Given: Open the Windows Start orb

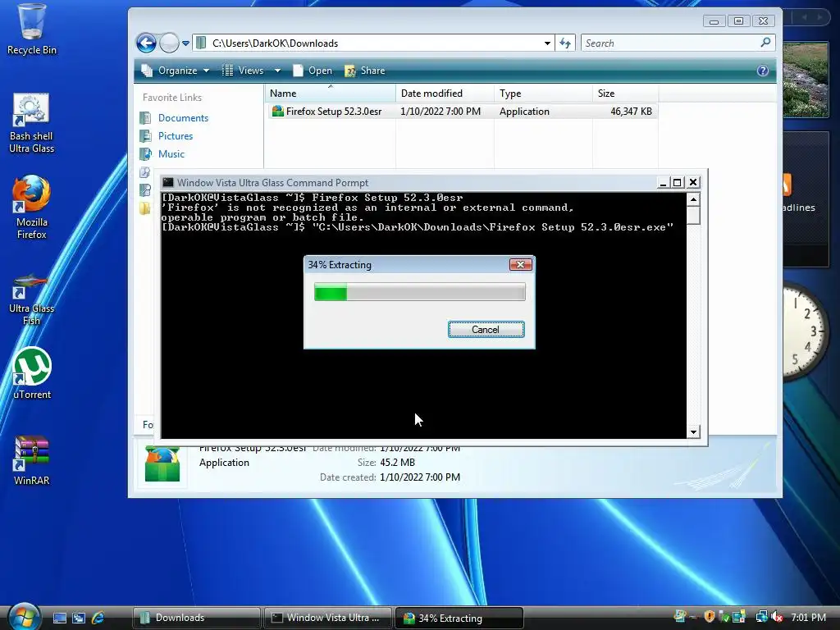Looking at the screenshot, I should 24,617.
